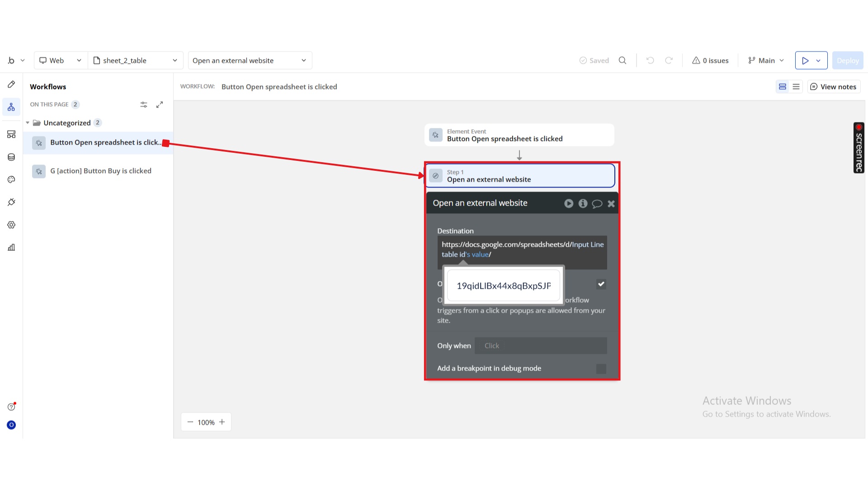Click the zoom in plus button

[x=222, y=422]
